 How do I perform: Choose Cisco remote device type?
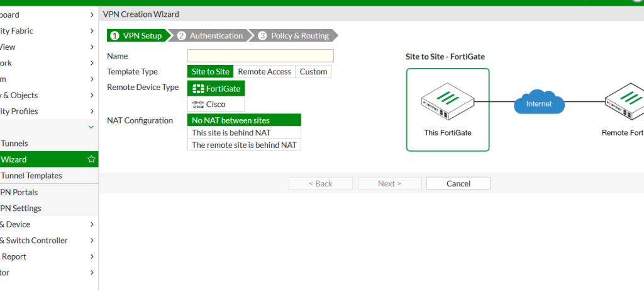point(216,104)
